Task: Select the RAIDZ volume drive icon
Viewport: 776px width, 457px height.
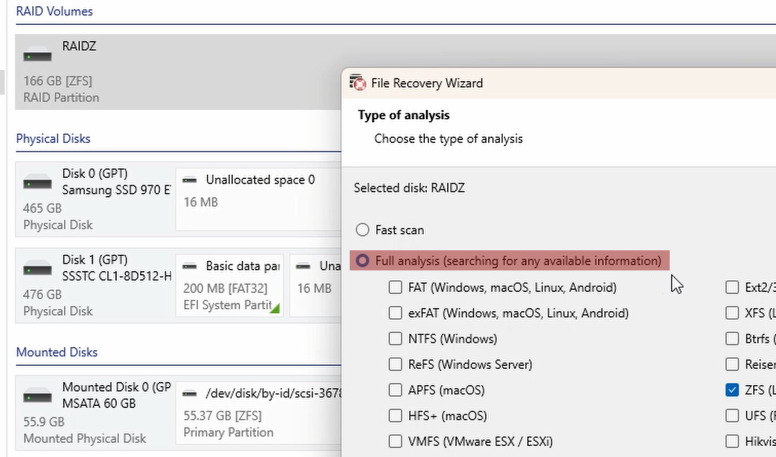Action: pos(37,54)
